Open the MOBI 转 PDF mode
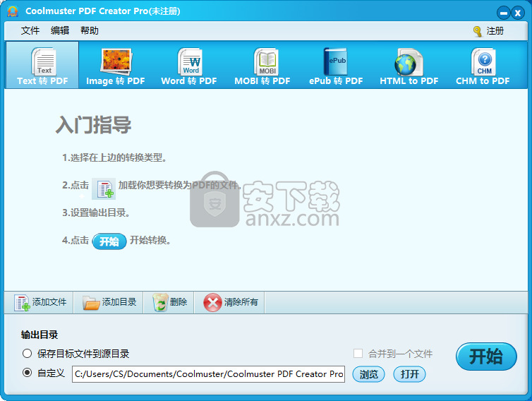This screenshot has height=401, width=532. (262, 66)
